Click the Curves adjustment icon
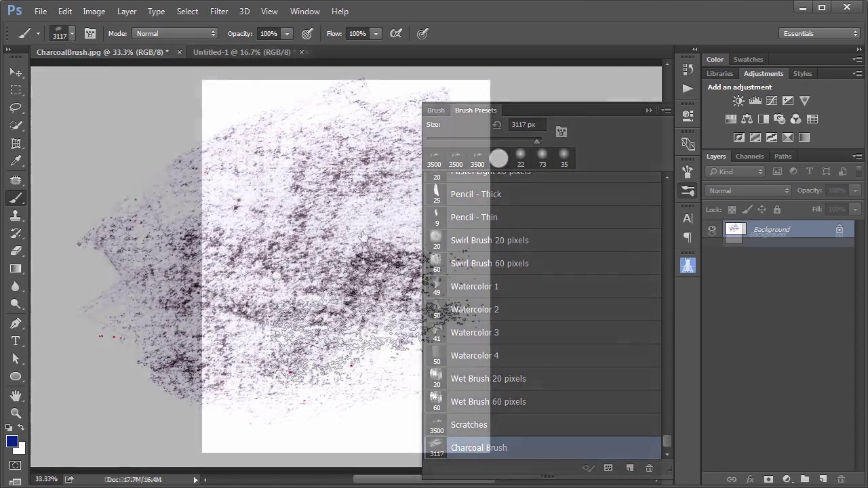The width and height of the screenshot is (868, 488). point(771,101)
